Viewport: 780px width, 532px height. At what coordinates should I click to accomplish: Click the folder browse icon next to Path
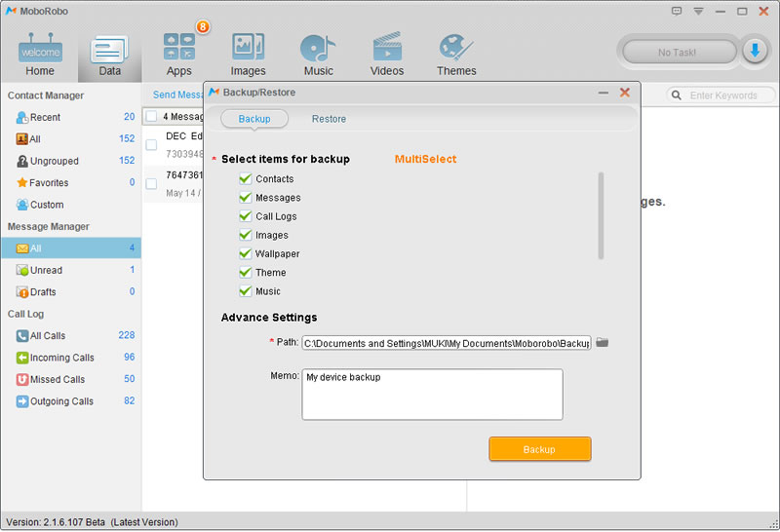[x=602, y=343]
